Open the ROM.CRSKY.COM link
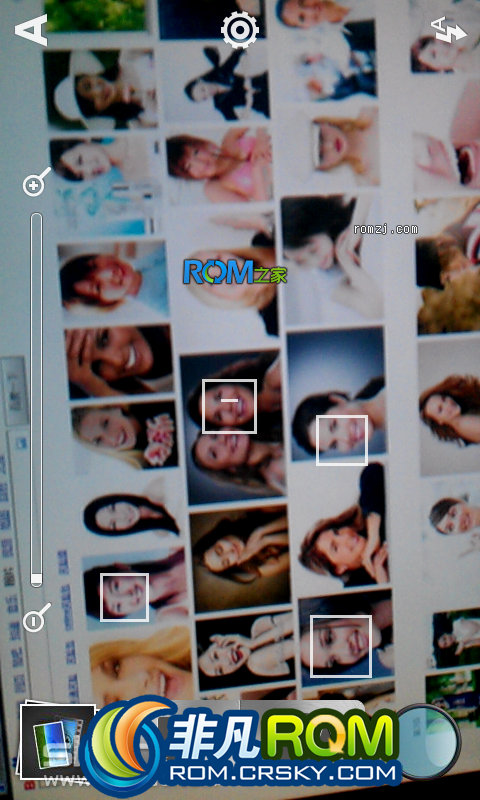The width and height of the screenshot is (480, 800). coord(283,773)
